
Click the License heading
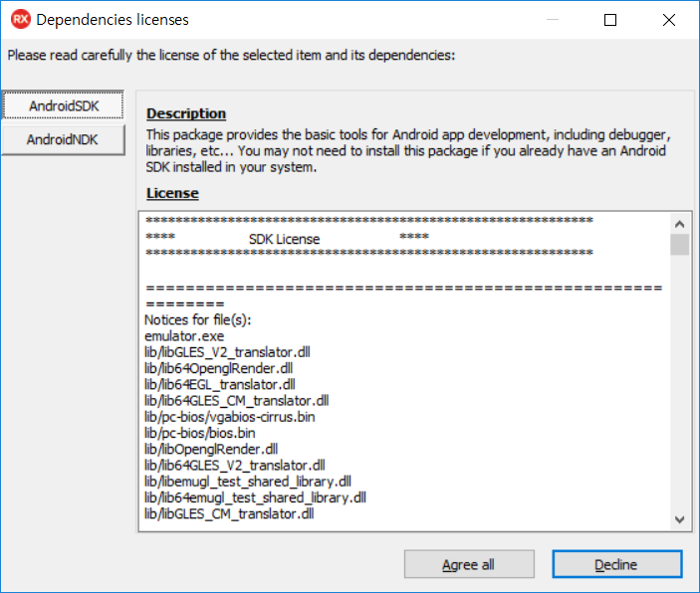[x=172, y=193]
